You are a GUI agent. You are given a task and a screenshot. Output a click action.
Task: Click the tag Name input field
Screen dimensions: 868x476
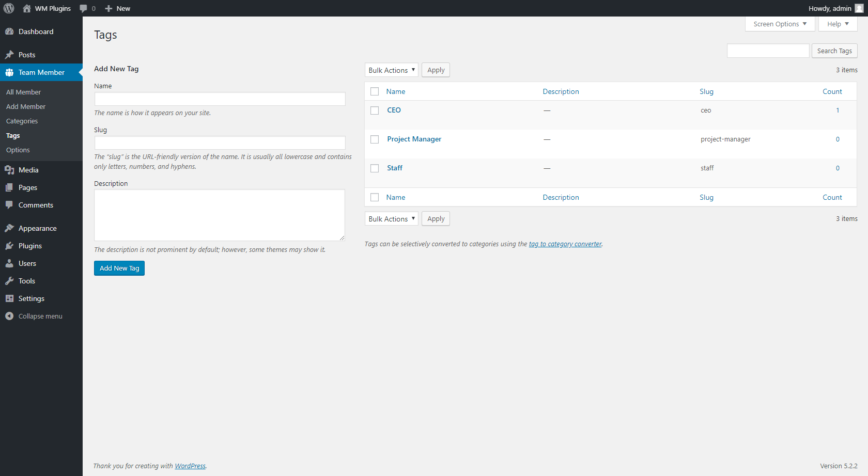(x=220, y=99)
